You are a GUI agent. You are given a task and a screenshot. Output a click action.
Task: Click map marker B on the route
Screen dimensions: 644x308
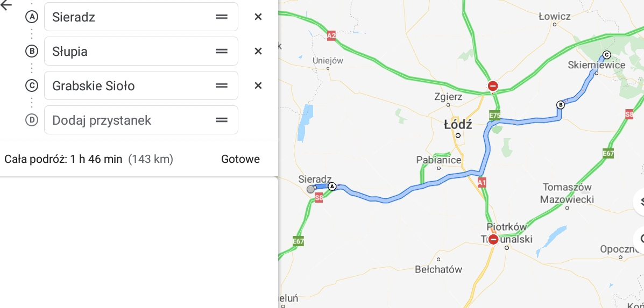pyautogui.click(x=560, y=105)
